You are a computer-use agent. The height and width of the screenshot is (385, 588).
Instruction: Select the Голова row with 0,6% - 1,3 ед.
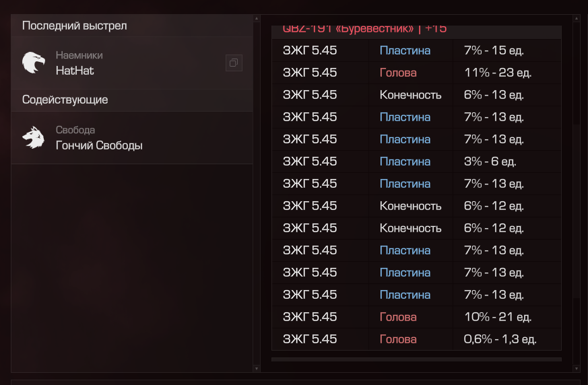click(x=416, y=339)
